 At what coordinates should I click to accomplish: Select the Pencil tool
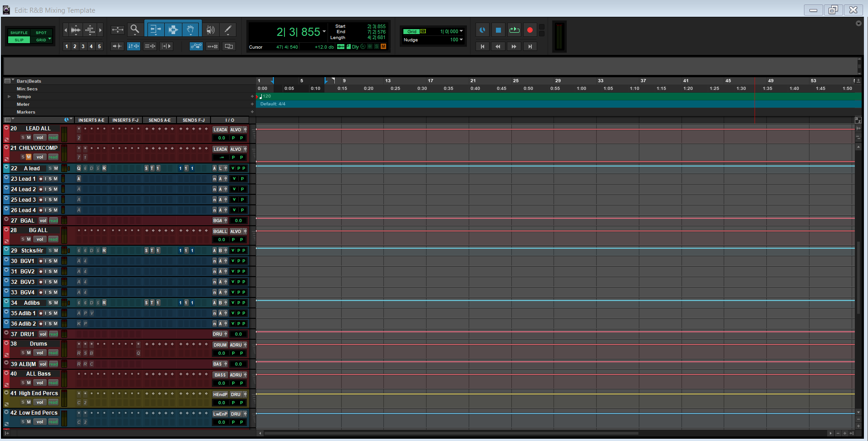(x=228, y=30)
